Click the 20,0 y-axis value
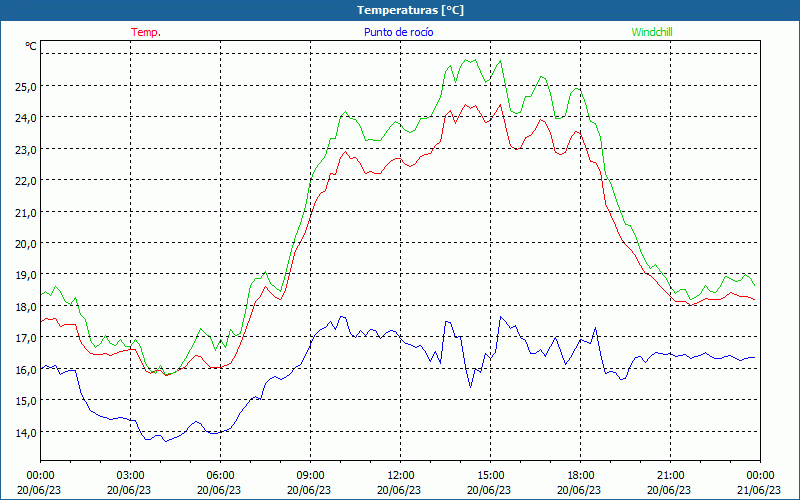The height and width of the screenshot is (500, 800). [x=26, y=244]
